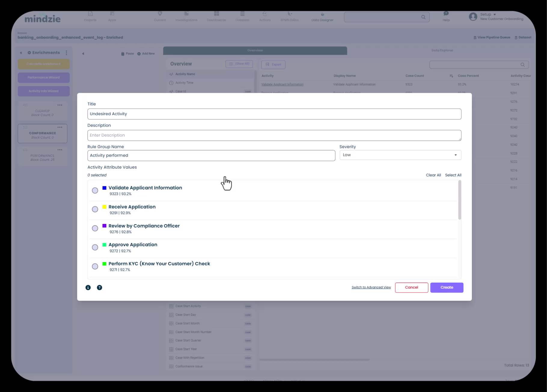Select Perform KYC Check activity option
This screenshot has height=392, width=547.
[95, 266]
